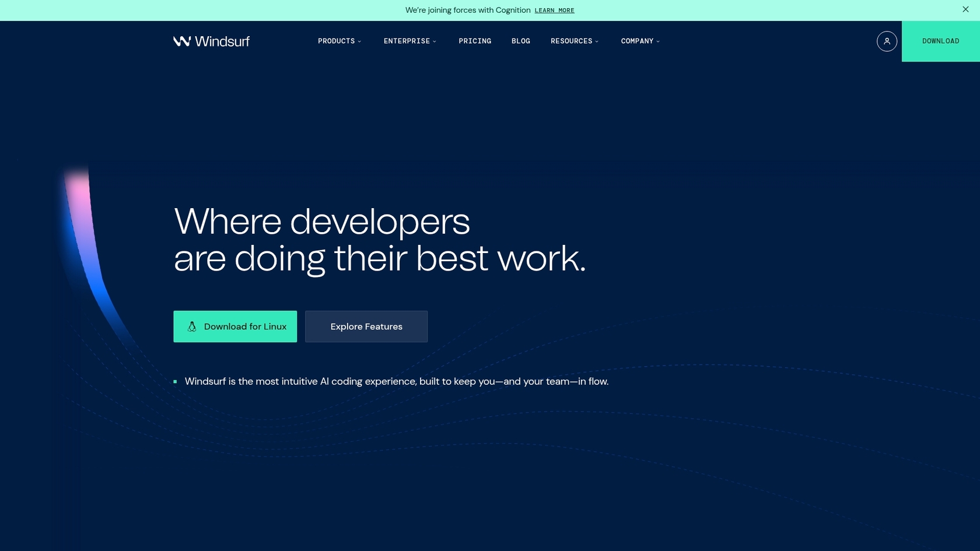Open the user account icon
Image resolution: width=980 pixels, height=551 pixels.
pos(887,41)
